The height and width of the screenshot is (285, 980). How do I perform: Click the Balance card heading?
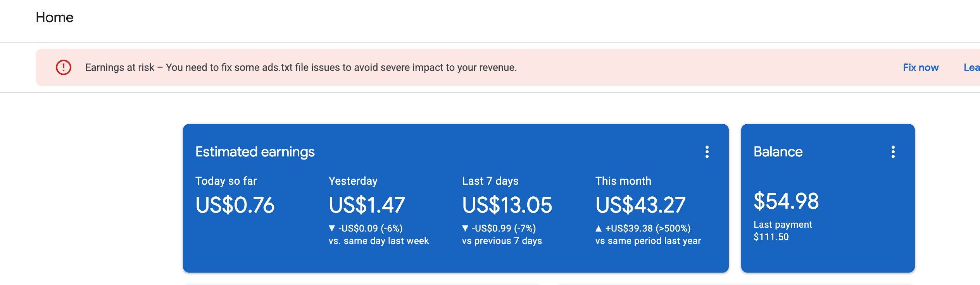point(778,152)
